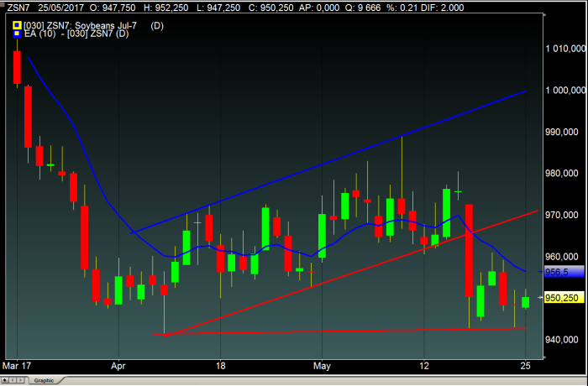Image resolution: width=588 pixels, height=386 pixels.
Task: Click the 1 000,000 price axis label
Action: pos(565,91)
